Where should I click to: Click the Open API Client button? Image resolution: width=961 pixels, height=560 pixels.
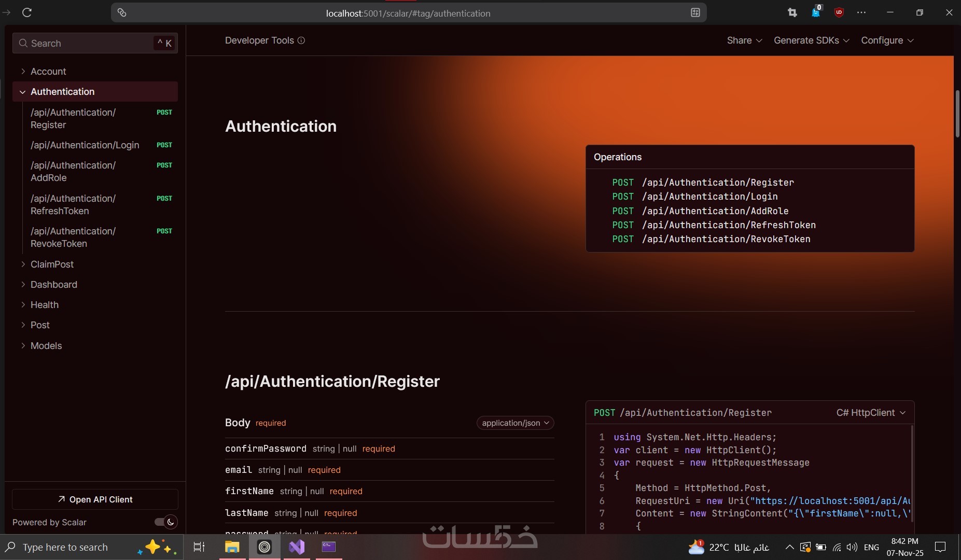[95, 499]
